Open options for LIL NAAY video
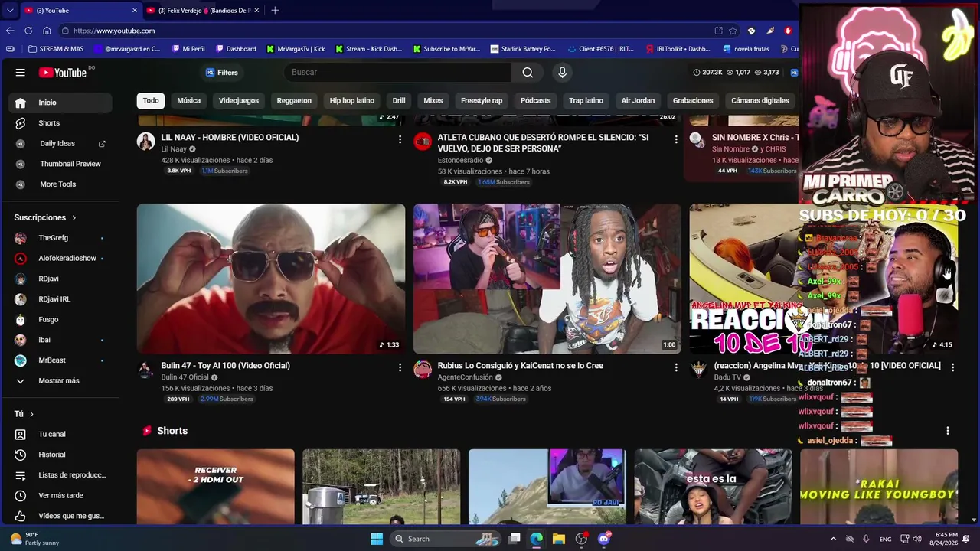 click(400, 139)
